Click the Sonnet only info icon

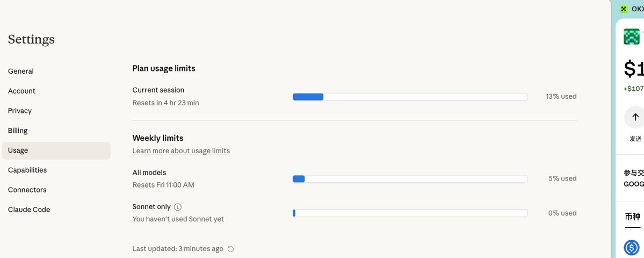pyautogui.click(x=178, y=207)
